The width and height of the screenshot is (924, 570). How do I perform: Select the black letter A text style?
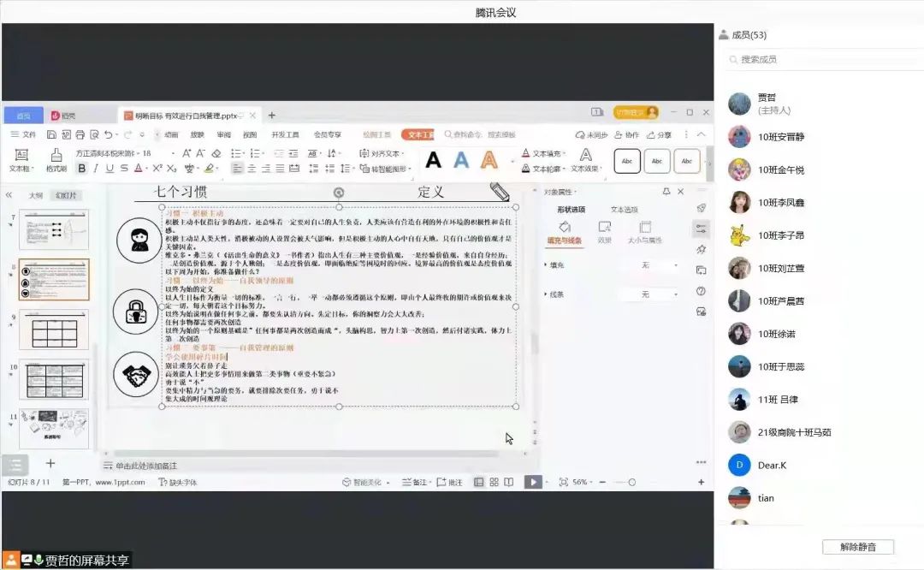point(434,160)
